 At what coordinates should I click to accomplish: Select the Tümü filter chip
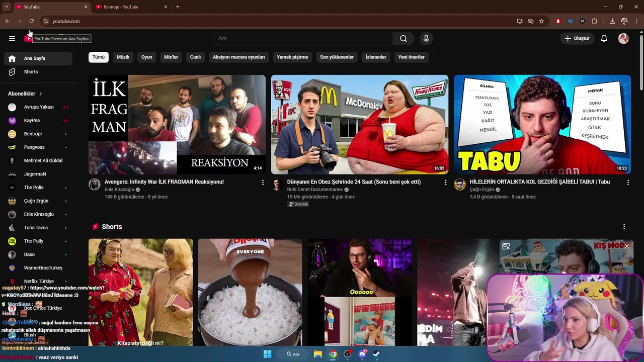[99, 57]
